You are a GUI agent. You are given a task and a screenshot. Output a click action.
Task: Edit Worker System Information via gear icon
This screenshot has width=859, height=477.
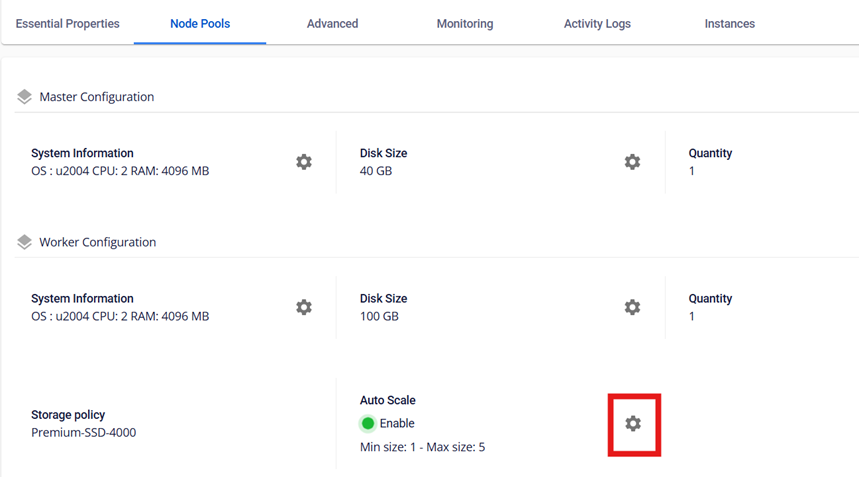(304, 307)
